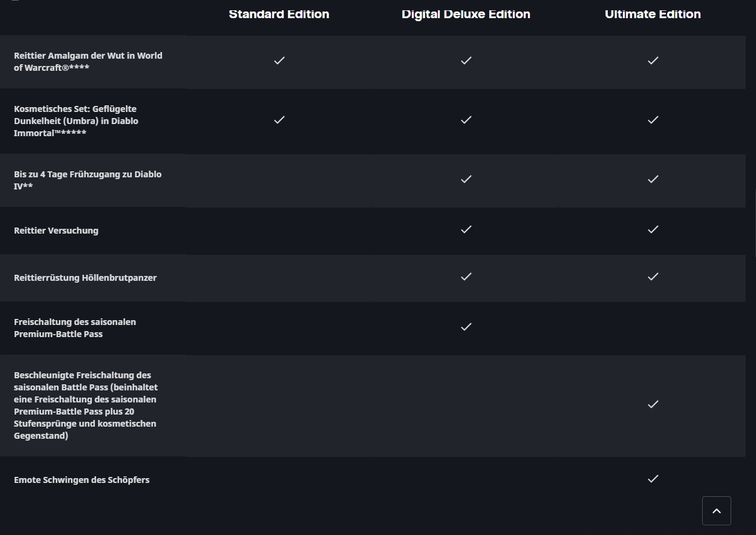The height and width of the screenshot is (535, 756).
Task: Click the scroll-to-top arrow button
Action: [716, 511]
